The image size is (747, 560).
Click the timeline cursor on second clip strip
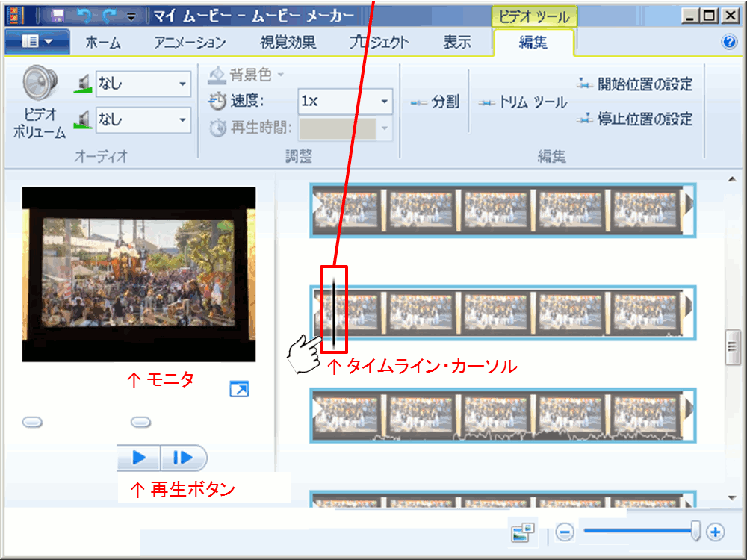(x=333, y=311)
